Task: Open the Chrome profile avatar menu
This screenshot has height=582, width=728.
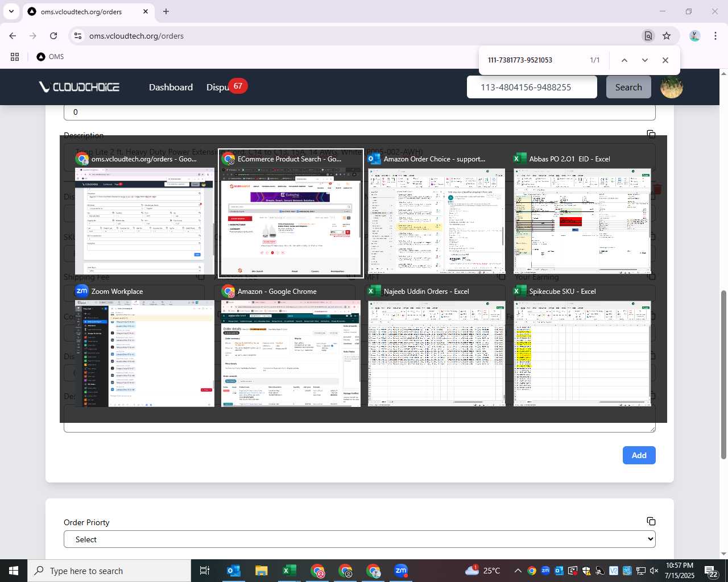Action: [694, 36]
